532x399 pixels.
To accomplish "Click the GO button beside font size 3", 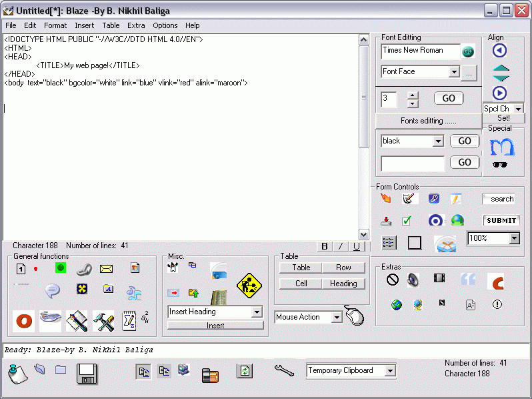I will 449,98.
